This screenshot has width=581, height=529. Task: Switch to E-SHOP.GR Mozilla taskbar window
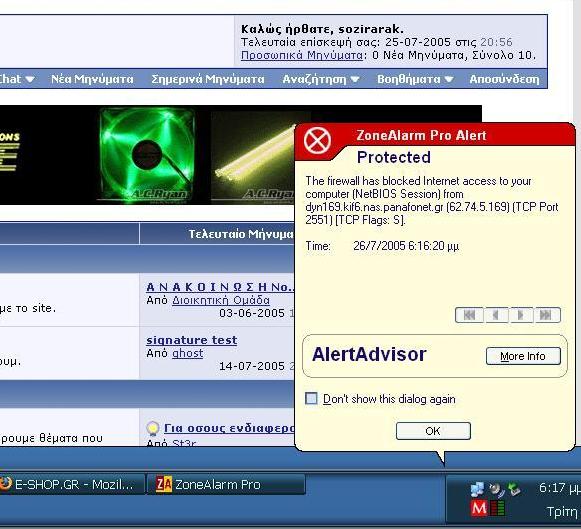pyautogui.click(x=72, y=485)
